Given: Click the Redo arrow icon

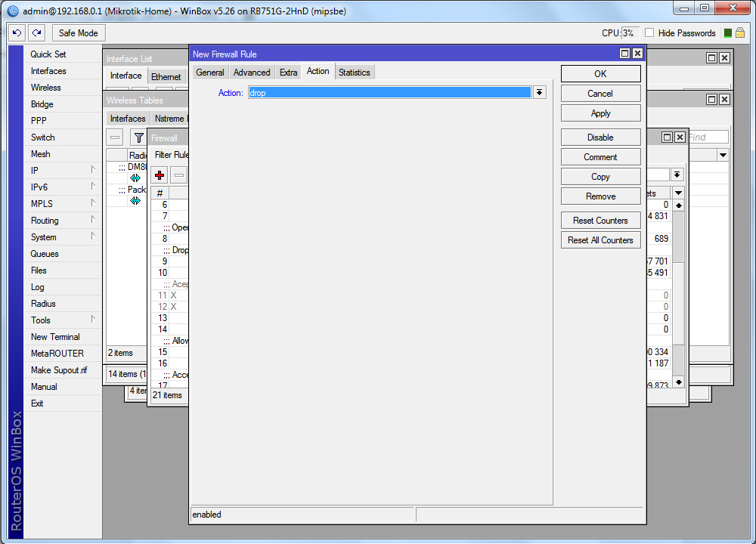Looking at the screenshot, I should click(x=36, y=33).
